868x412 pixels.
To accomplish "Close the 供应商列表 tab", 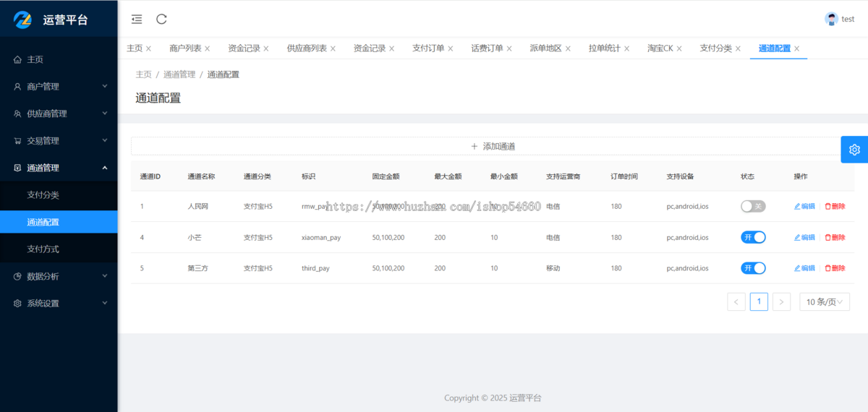I will tap(333, 48).
